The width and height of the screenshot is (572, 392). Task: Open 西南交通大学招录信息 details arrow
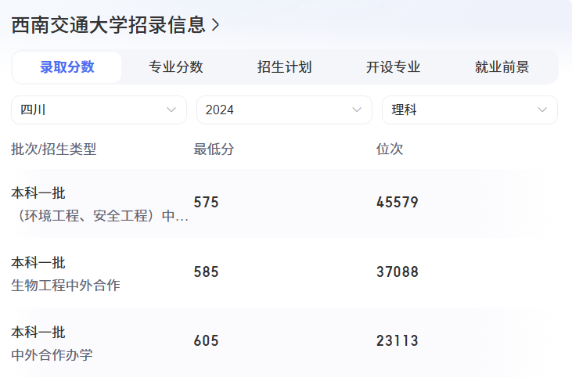point(216,25)
